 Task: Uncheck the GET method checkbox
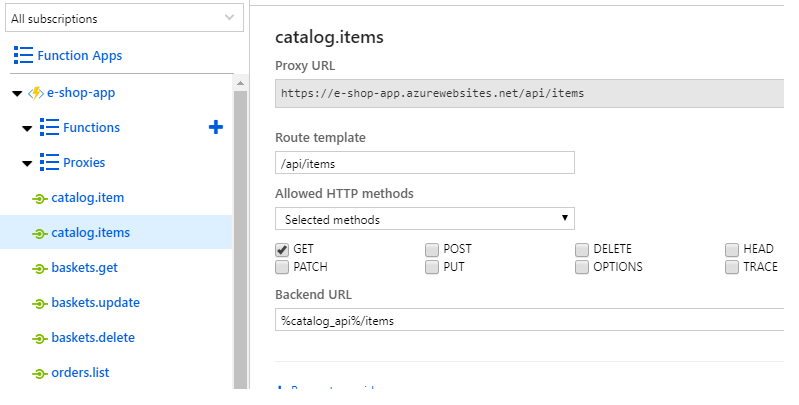point(282,249)
